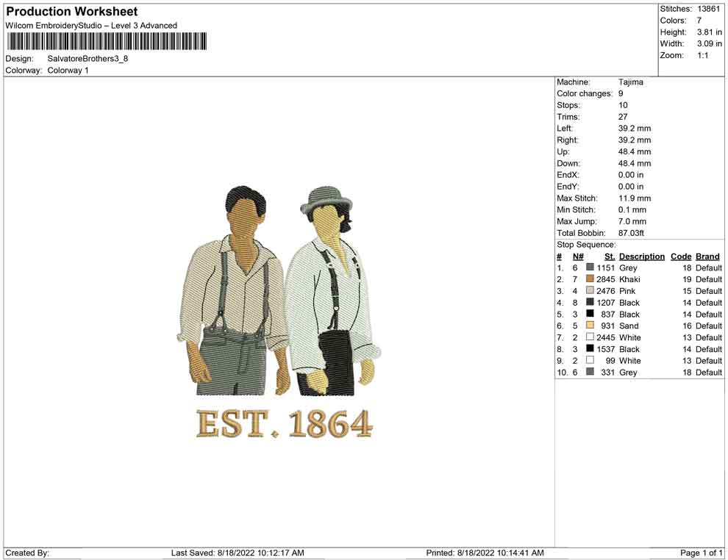Click the Width value '3.09 in'

(710, 43)
